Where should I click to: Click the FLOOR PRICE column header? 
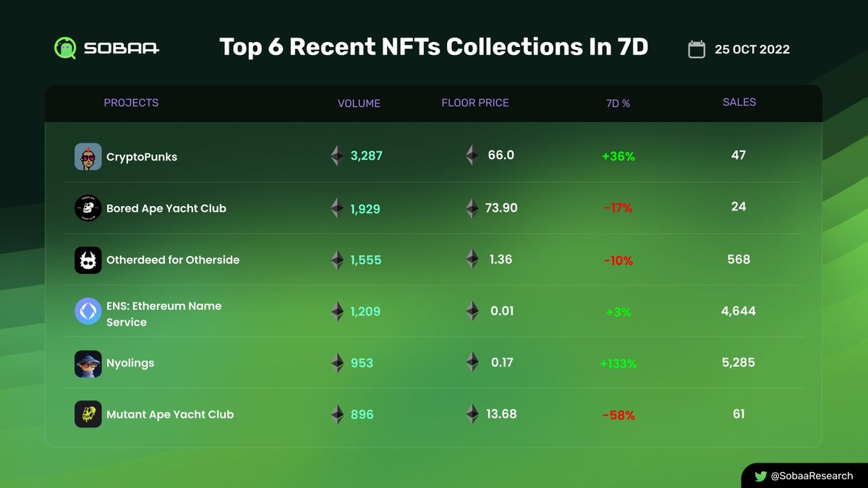(475, 103)
